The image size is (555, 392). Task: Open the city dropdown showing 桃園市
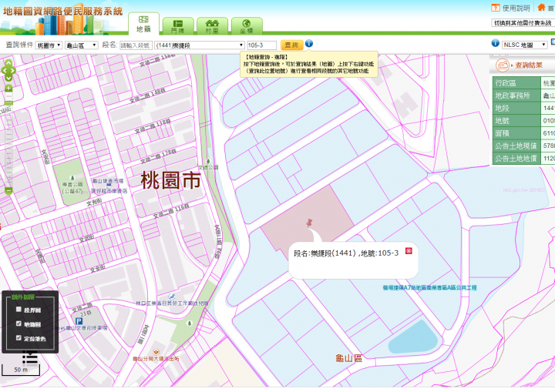[49, 45]
